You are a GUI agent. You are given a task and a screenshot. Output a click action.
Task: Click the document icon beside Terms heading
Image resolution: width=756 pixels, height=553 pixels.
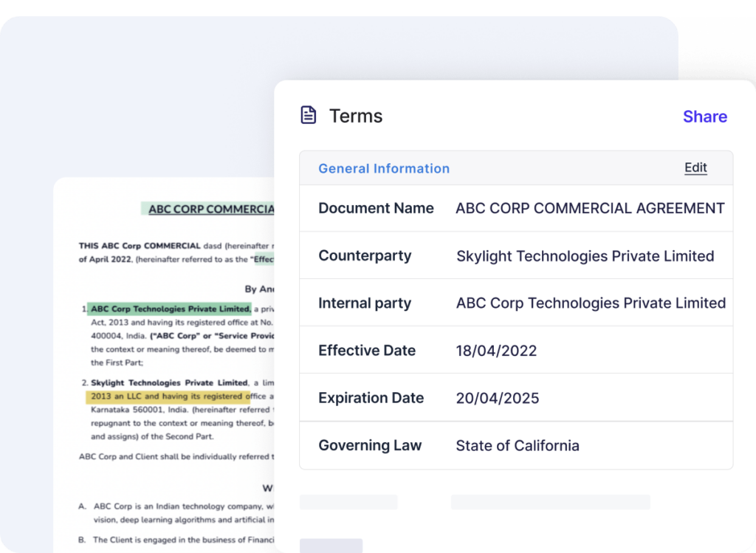[309, 115]
